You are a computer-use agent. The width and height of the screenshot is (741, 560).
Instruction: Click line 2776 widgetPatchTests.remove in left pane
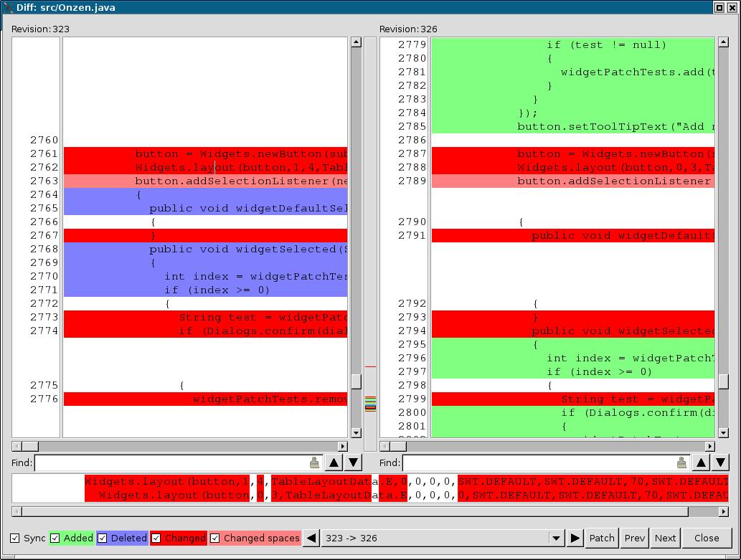click(x=206, y=399)
